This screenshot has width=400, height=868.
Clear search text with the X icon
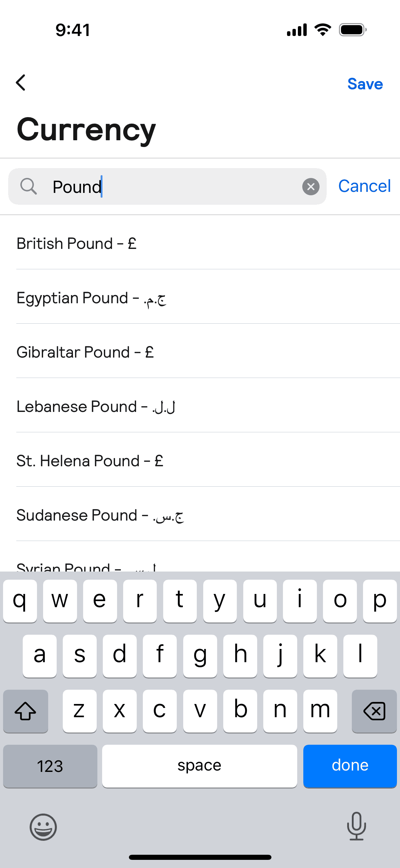(x=310, y=187)
